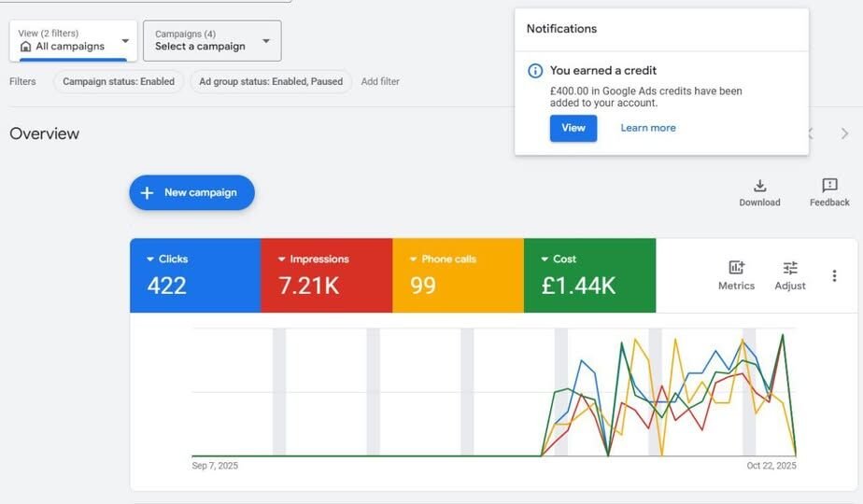Open the Phone calls metric selector

pyautogui.click(x=413, y=259)
